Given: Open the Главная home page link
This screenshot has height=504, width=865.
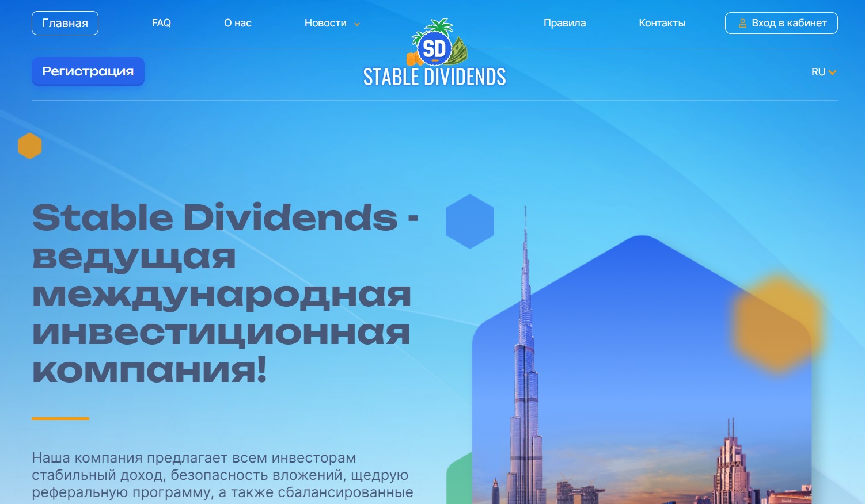Looking at the screenshot, I should tap(65, 23).
